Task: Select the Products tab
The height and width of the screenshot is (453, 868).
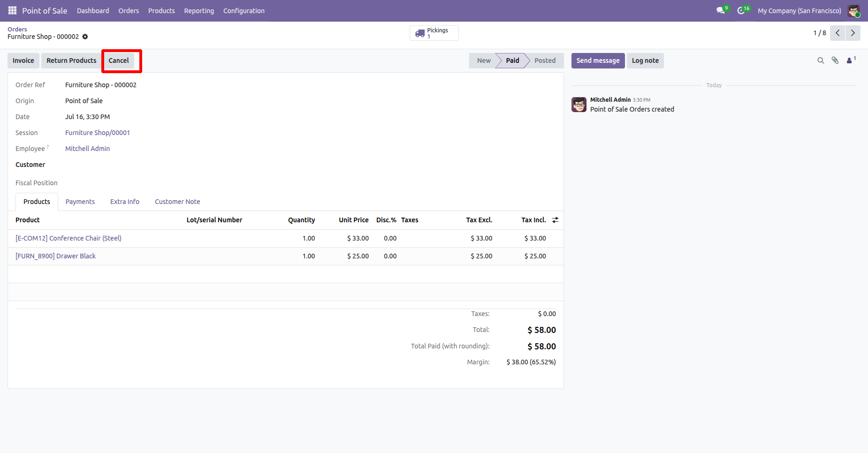Action: (x=37, y=202)
